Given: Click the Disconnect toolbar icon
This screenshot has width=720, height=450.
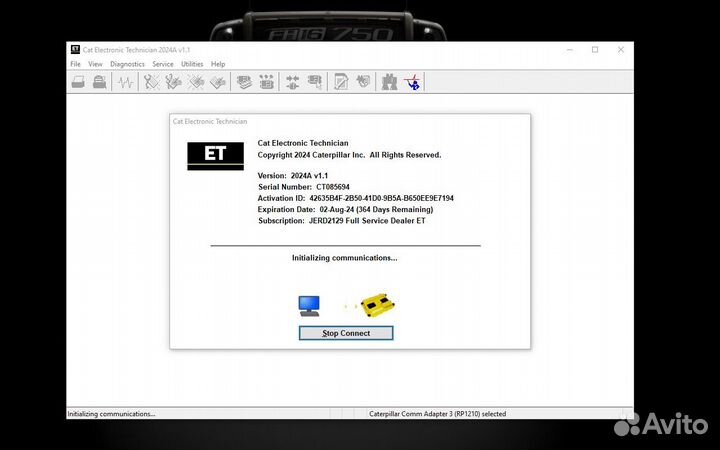Looking at the screenshot, I should point(315,82).
